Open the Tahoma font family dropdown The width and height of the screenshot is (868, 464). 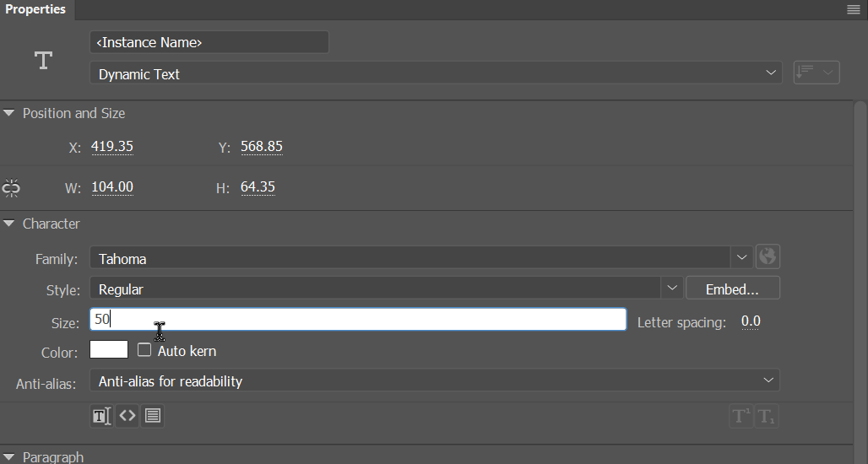(x=420, y=257)
